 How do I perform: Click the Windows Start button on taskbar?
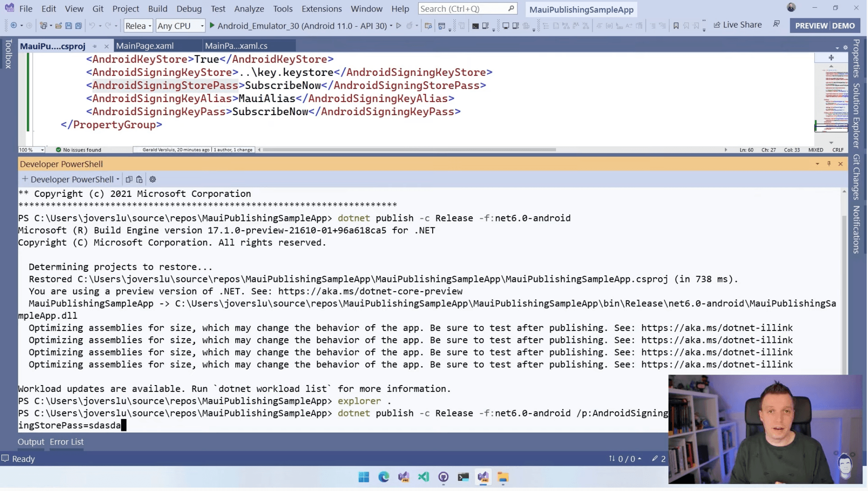[364, 477]
